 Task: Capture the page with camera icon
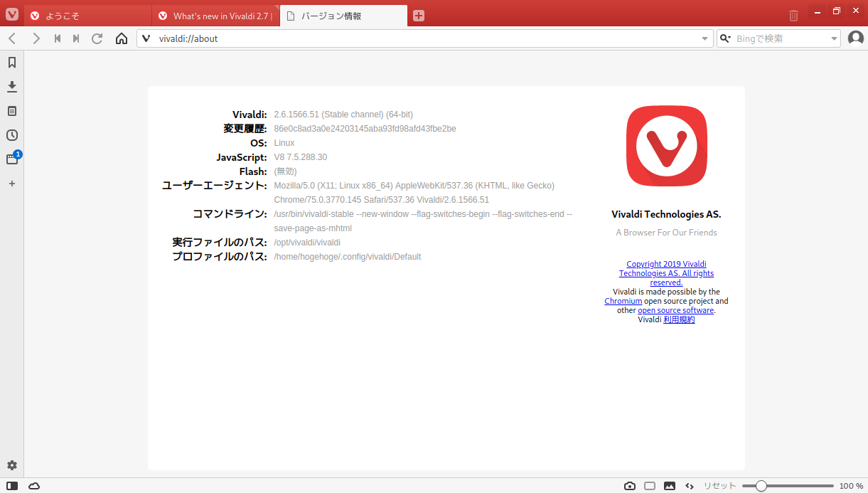(x=630, y=486)
